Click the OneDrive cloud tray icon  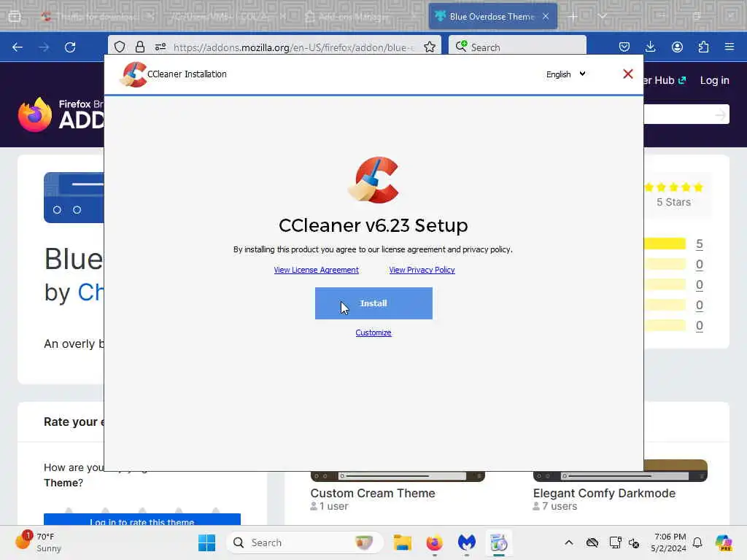[592, 542]
